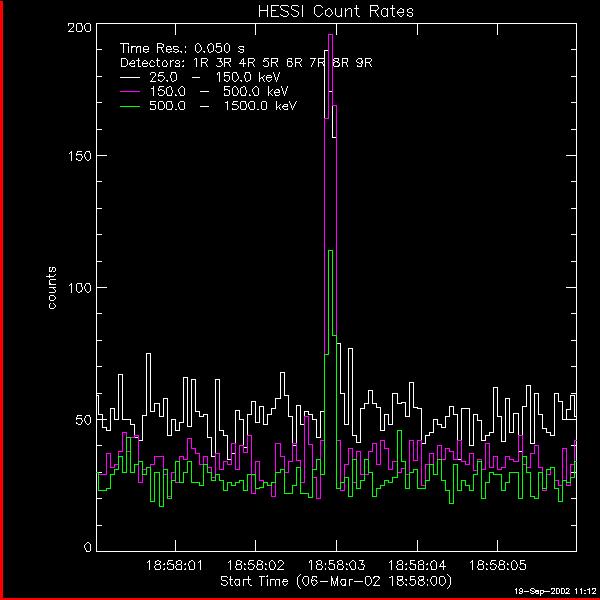600x600 pixels.
Task: Click the magenta legend line sample
Action: coord(130,92)
